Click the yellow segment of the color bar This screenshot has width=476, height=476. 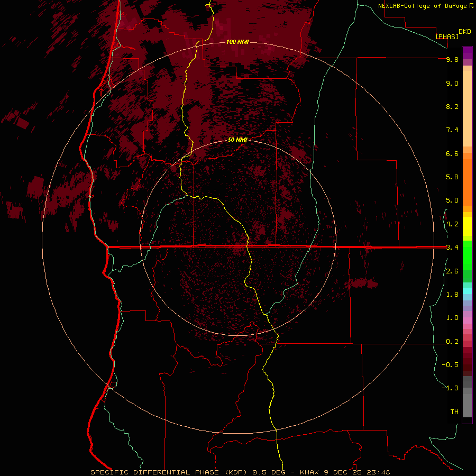(x=467, y=226)
